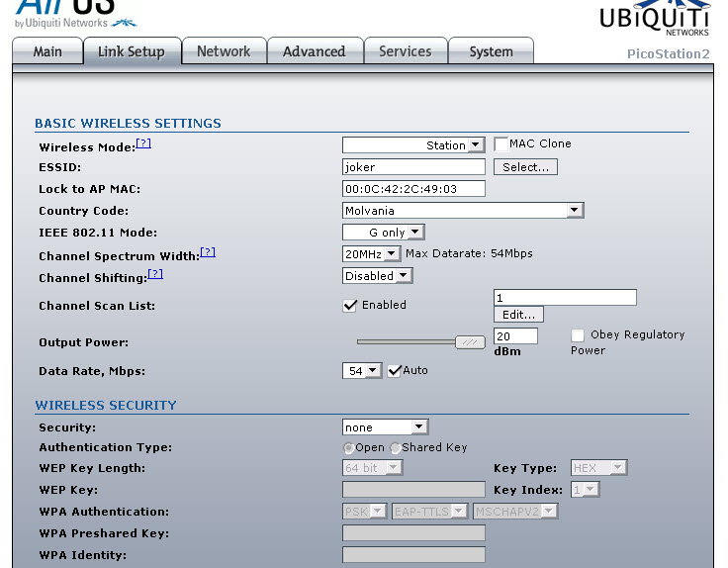
Task: Click the PicoStation2 device label
Action: point(668,53)
